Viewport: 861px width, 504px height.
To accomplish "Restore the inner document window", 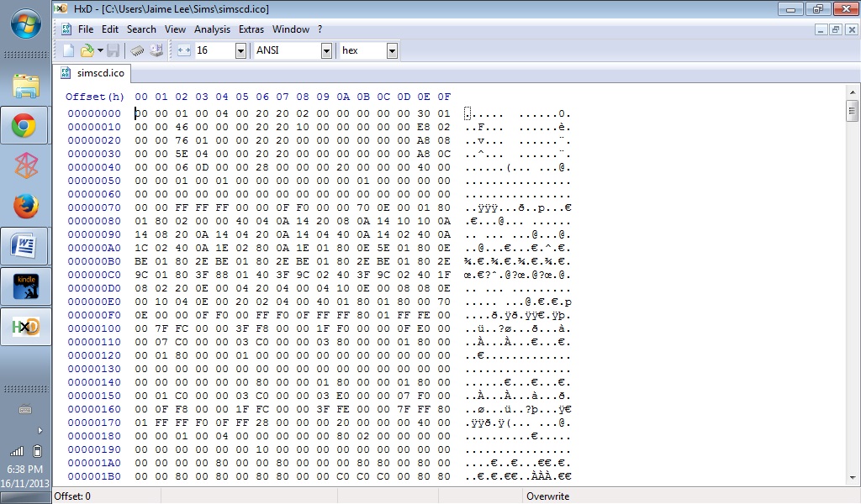I will 835,29.
